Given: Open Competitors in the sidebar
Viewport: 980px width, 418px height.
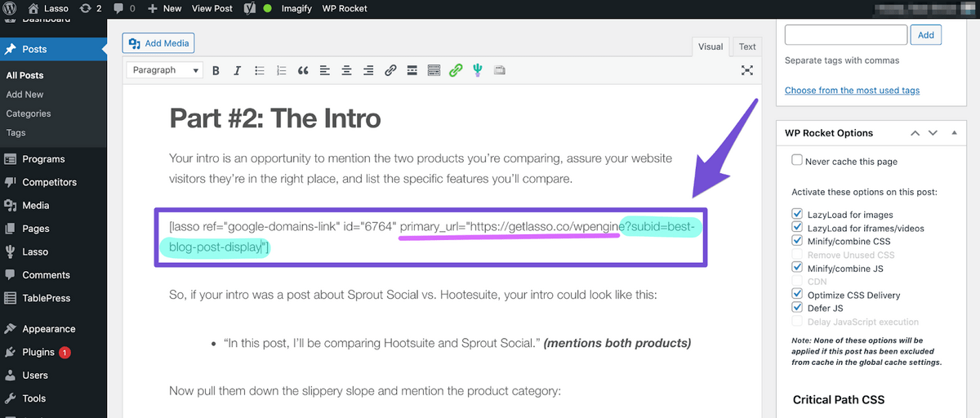Looking at the screenshot, I should pos(53,182).
